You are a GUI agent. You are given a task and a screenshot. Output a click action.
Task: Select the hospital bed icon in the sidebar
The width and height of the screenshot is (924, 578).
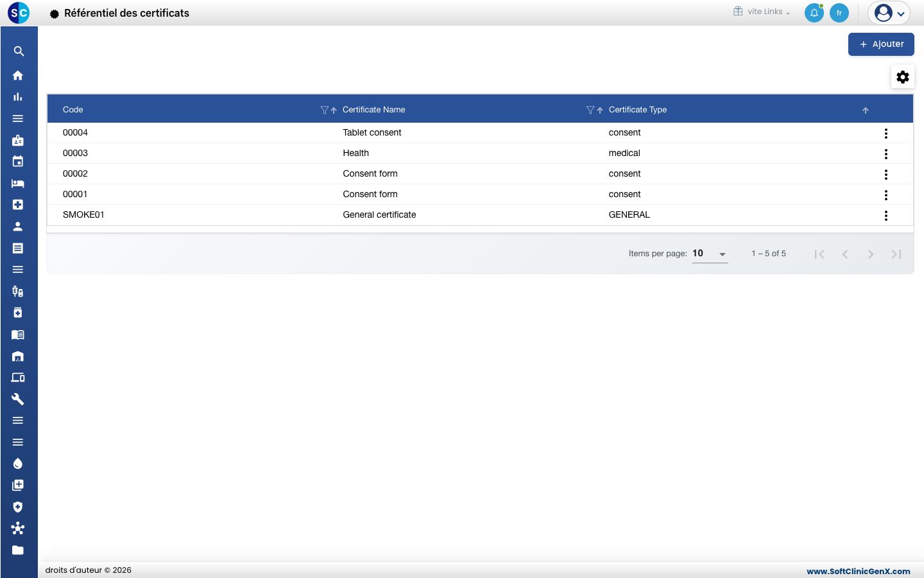tap(18, 183)
